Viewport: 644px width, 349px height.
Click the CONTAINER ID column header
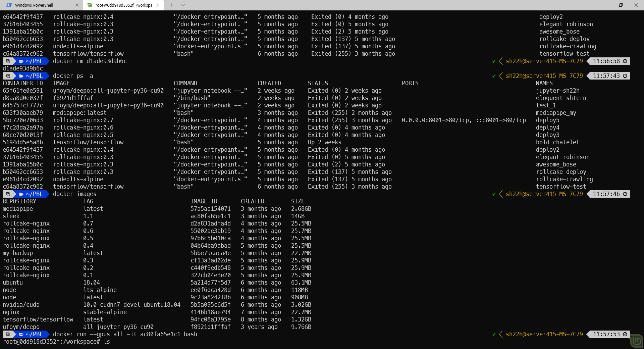pos(23,83)
